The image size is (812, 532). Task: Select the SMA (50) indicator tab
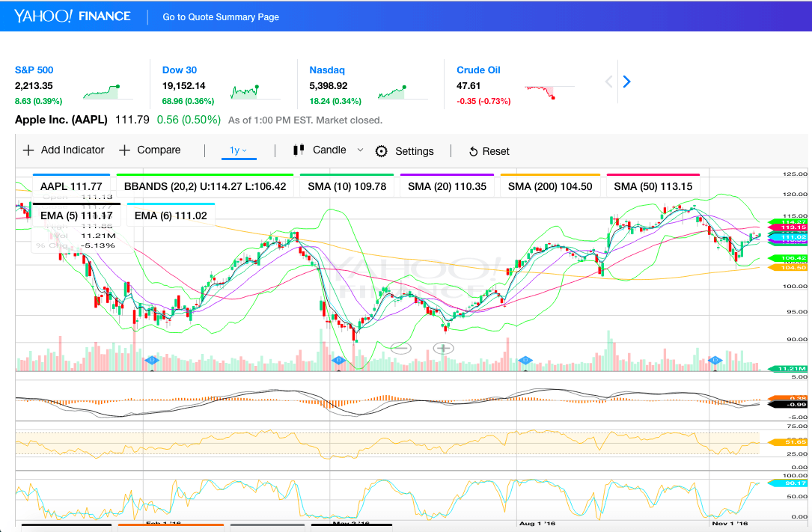click(x=653, y=186)
